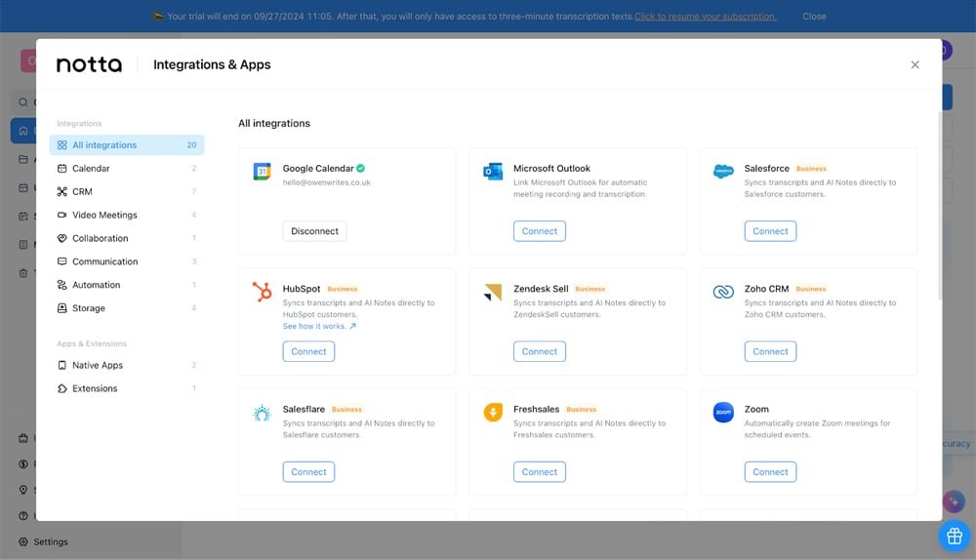
Task: Click the Microsoft Outlook logo icon
Action: click(493, 172)
